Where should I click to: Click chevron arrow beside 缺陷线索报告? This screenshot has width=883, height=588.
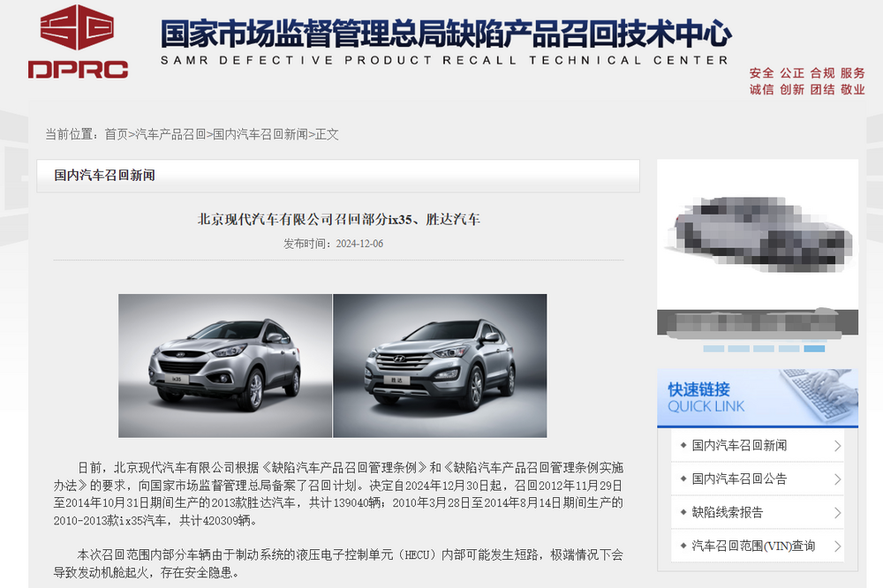[837, 513]
